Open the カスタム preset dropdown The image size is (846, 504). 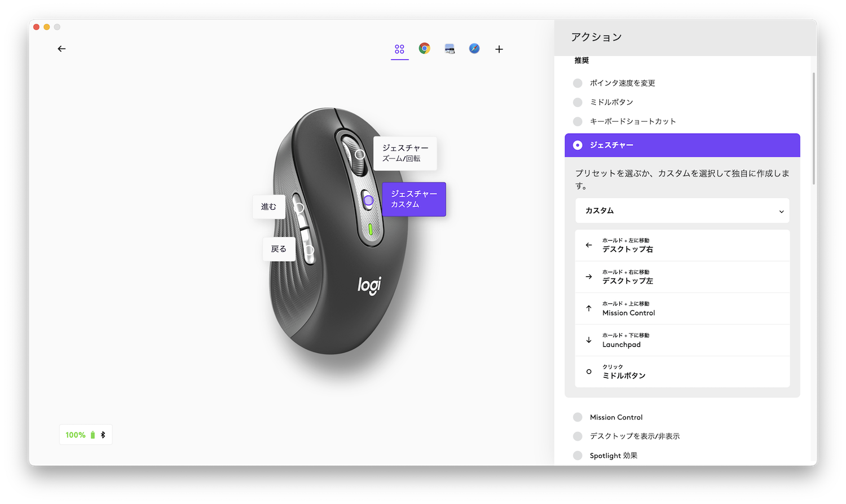tap(682, 211)
